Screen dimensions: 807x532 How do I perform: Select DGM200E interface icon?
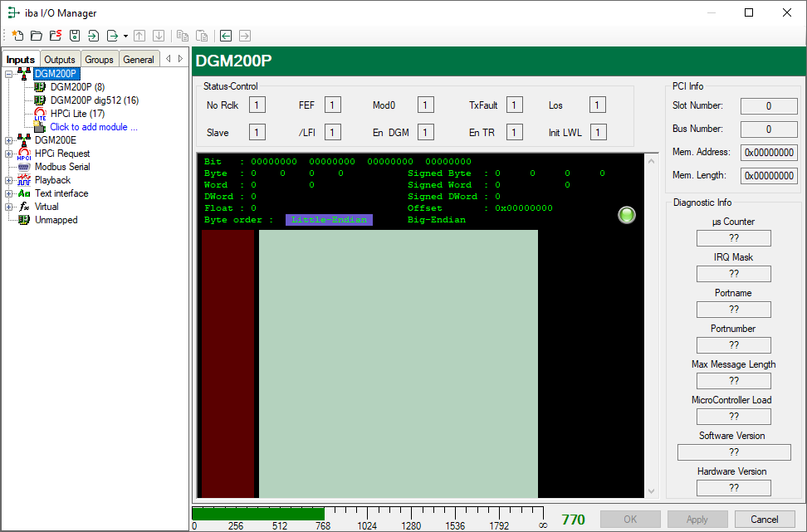pyautogui.click(x=24, y=140)
